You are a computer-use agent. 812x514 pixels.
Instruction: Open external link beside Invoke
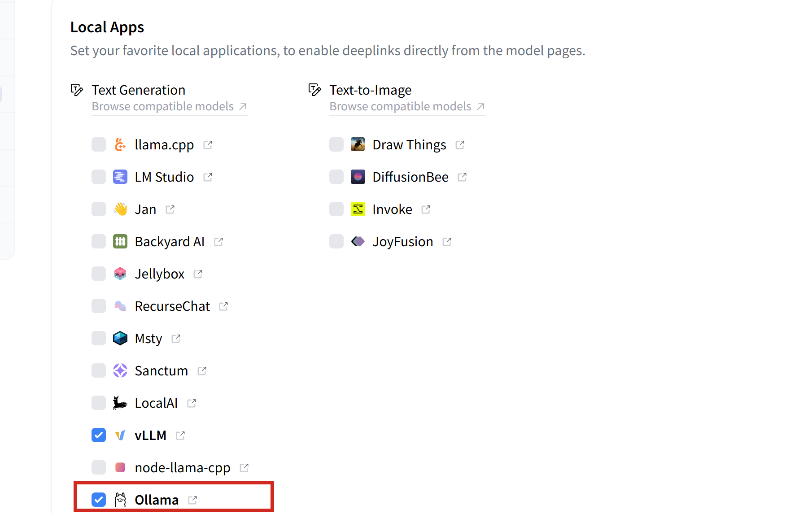pyautogui.click(x=426, y=209)
